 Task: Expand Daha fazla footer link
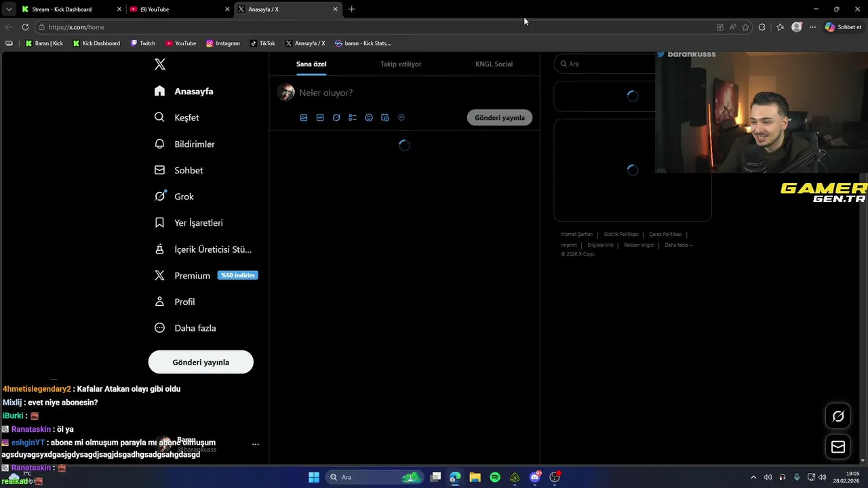679,245
